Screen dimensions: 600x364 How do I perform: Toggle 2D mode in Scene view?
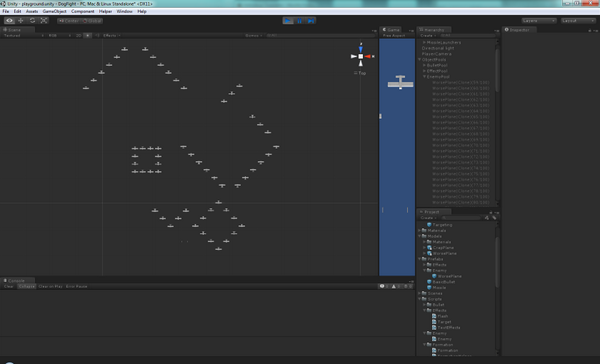[78, 35]
